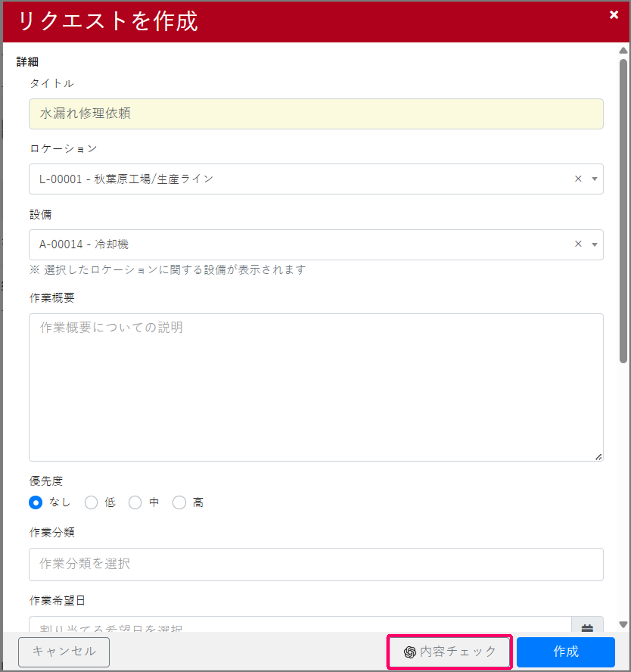
Task: Expand the ロケーション dropdown chevron
Action: (594, 179)
